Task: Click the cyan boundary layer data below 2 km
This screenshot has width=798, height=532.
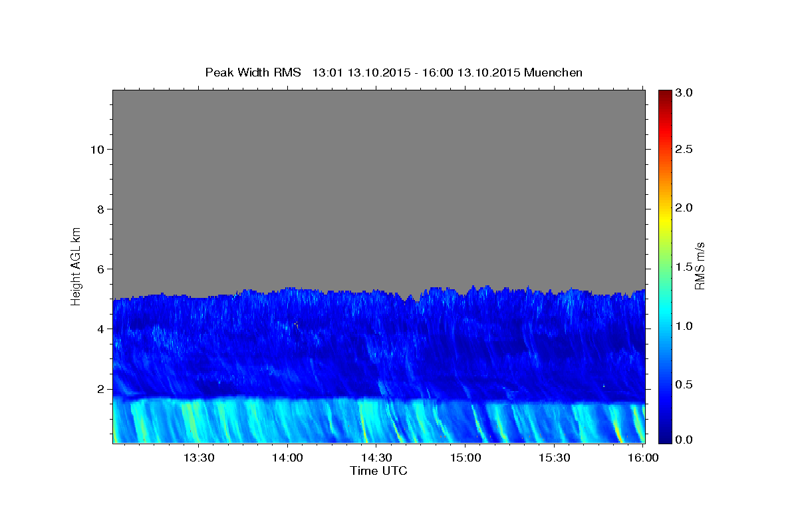Action: point(378,422)
